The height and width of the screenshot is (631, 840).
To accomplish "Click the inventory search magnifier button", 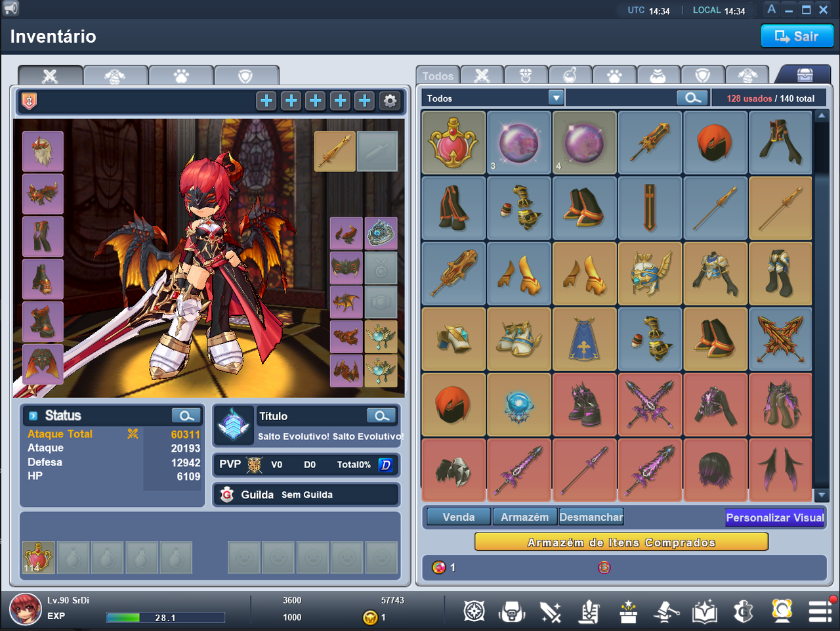I will point(692,98).
